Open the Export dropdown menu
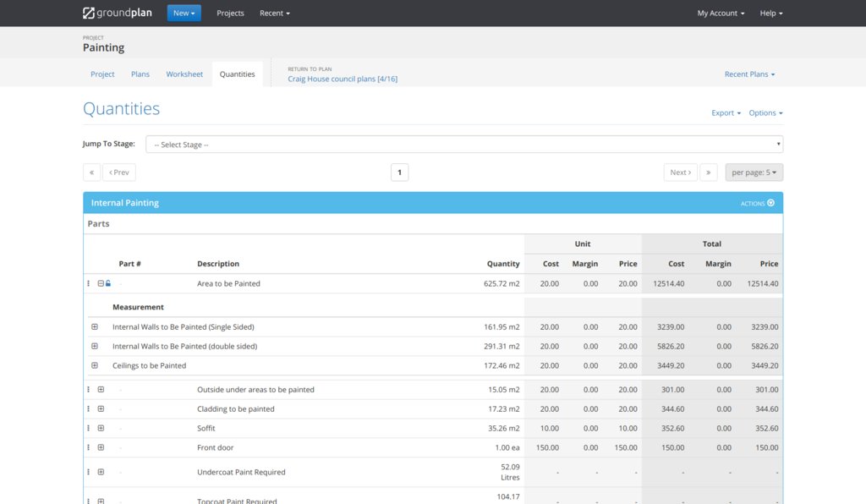 [x=726, y=113]
